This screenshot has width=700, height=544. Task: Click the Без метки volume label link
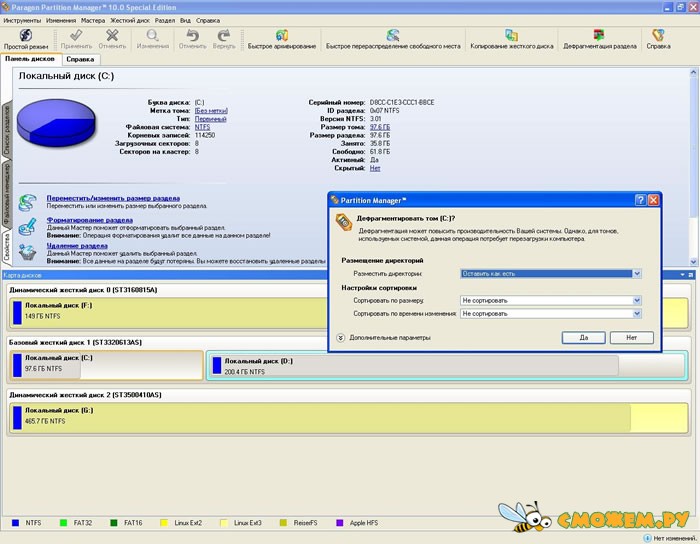pyautogui.click(x=211, y=111)
